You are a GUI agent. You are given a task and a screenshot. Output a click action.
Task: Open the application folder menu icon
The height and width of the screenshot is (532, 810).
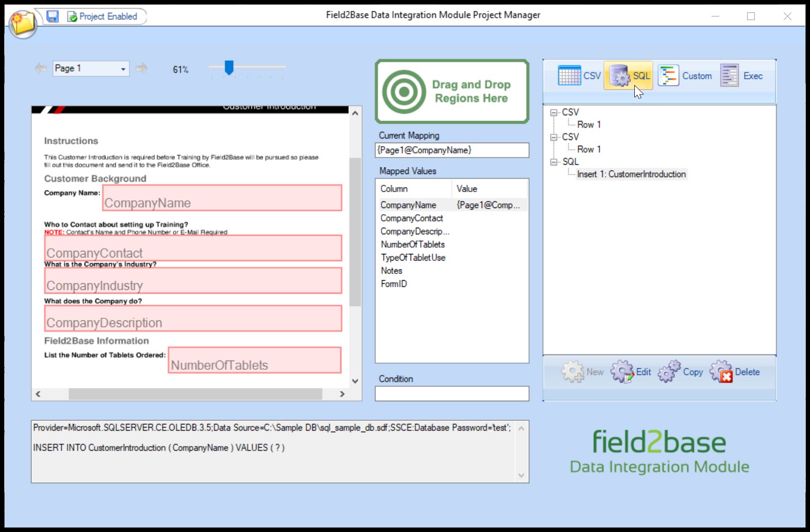(23, 24)
